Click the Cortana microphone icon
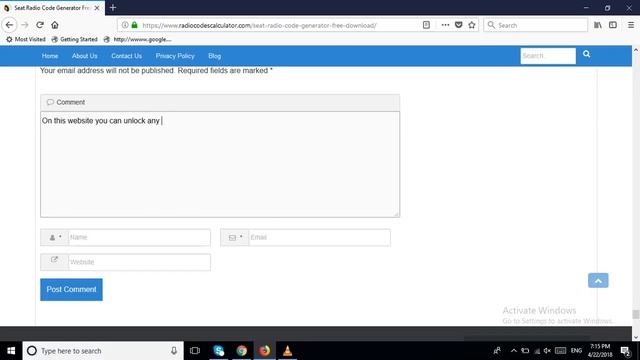Image resolution: width=640 pixels, height=360 pixels. coord(174,351)
